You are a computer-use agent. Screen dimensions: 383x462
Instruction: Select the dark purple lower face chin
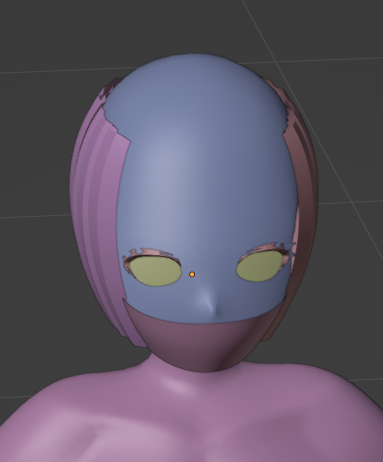pos(203,343)
